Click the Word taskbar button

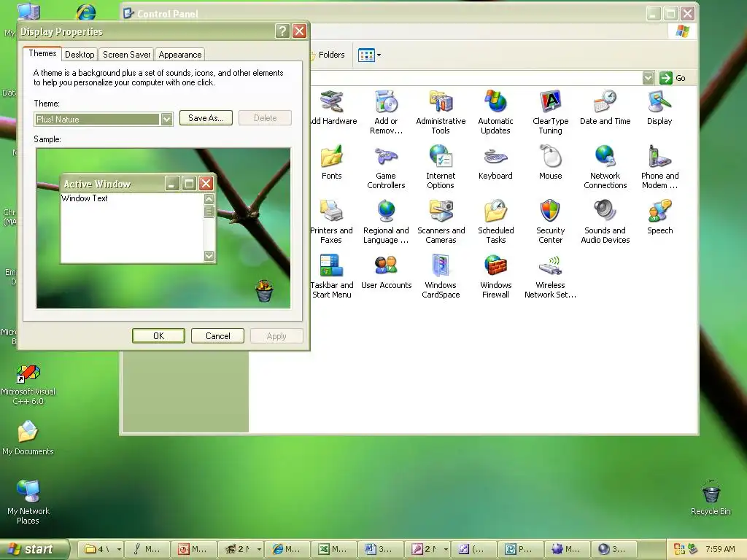pos(379,549)
